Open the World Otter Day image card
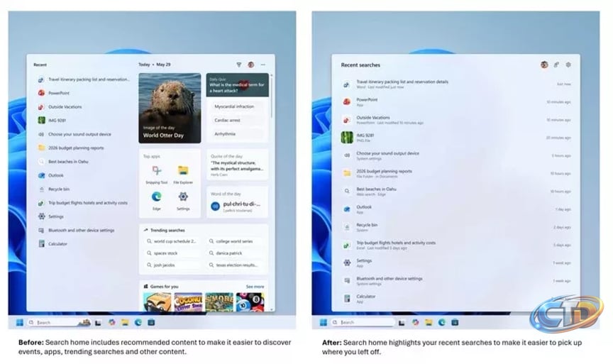 click(x=170, y=108)
